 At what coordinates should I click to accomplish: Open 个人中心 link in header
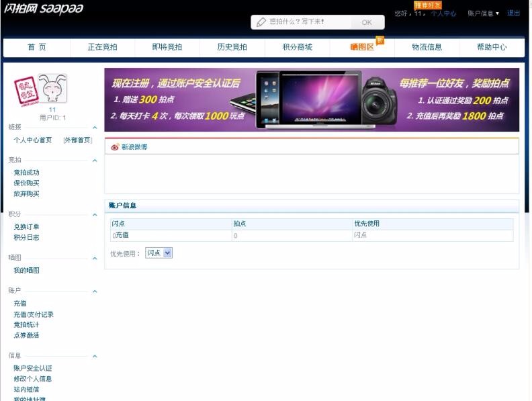pyautogui.click(x=443, y=13)
